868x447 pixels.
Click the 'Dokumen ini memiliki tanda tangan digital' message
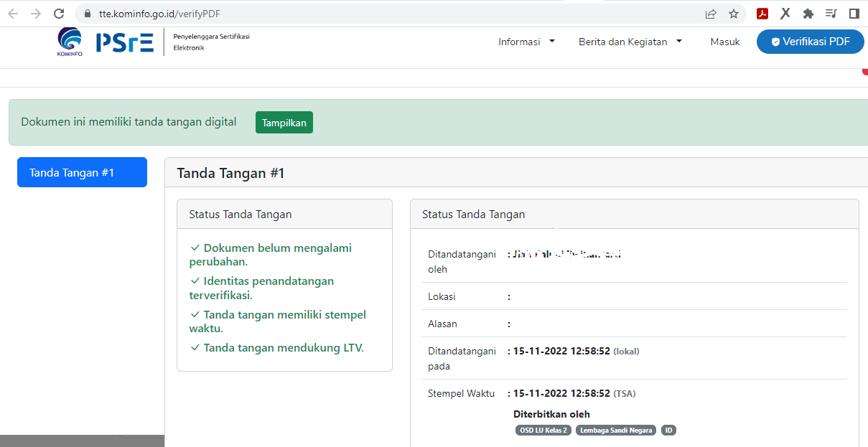[x=129, y=122]
